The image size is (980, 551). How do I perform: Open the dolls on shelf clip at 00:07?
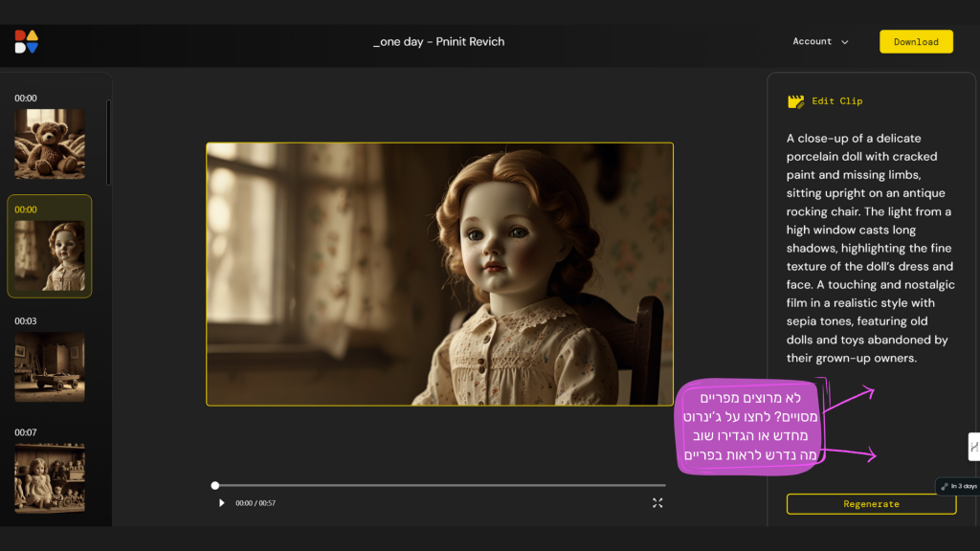pyautogui.click(x=50, y=477)
